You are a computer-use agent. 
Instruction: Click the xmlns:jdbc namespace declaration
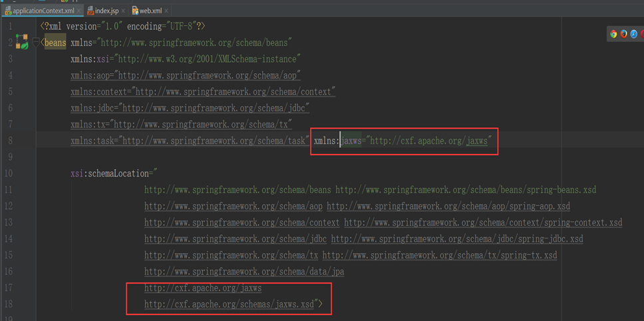pos(190,108)
